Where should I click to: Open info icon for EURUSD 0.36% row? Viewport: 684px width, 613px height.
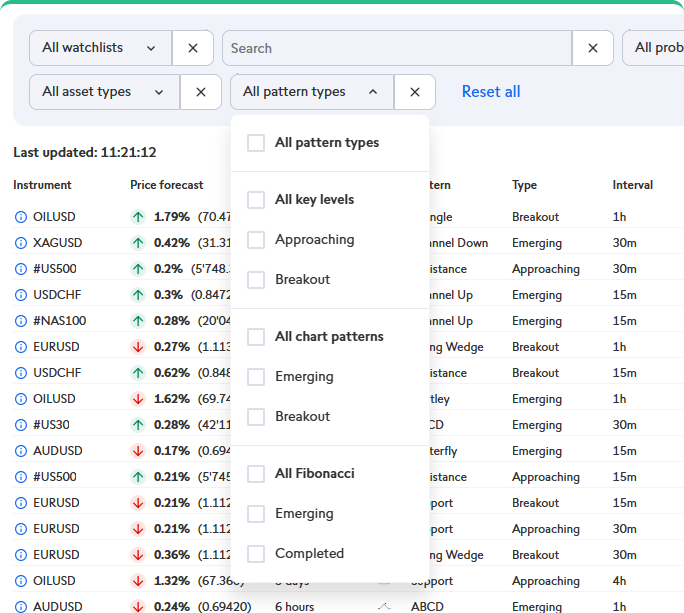click(x=21, y=555)
